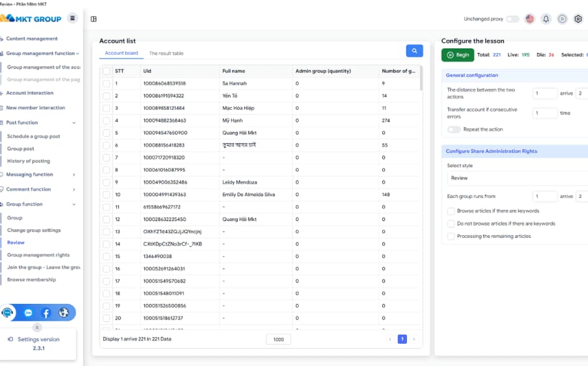The image size is (588, 366).
Task: Open the 1000 page size dropdown
Action: [x=278, y=339]
